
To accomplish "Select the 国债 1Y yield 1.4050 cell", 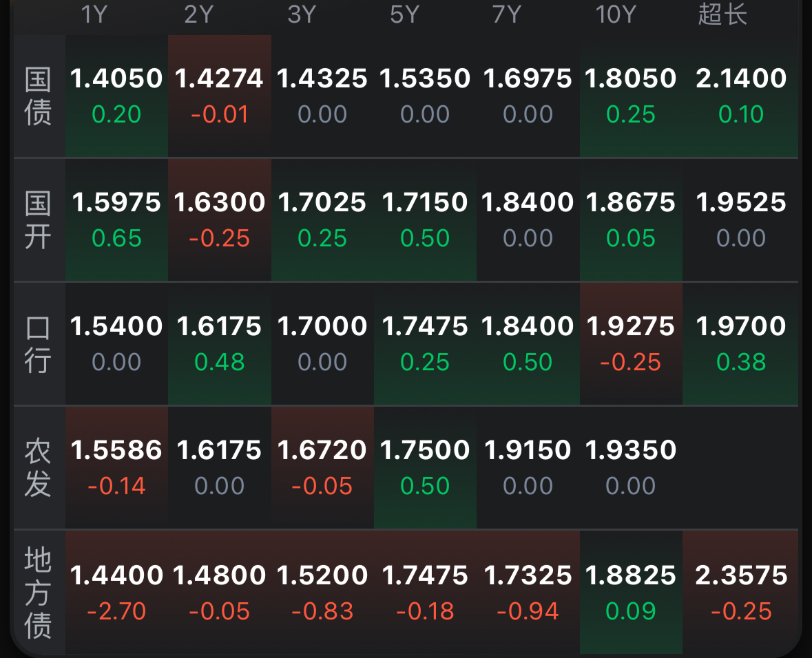I will click(116, 96).
